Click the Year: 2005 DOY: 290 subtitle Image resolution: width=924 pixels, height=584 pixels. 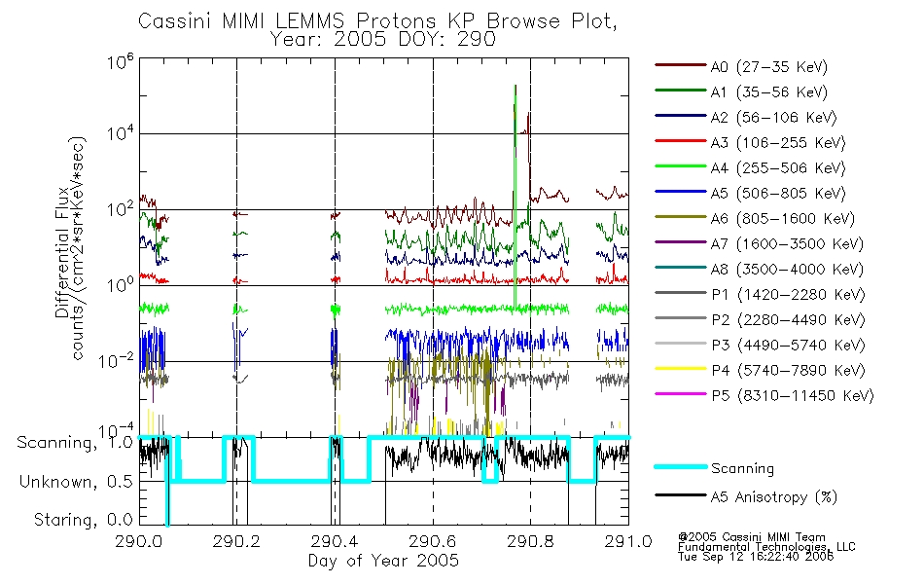[x=382, y=40]
